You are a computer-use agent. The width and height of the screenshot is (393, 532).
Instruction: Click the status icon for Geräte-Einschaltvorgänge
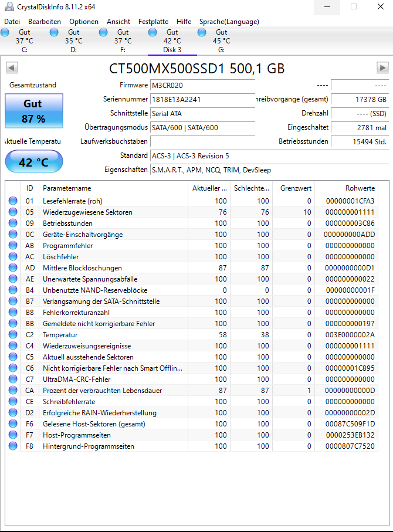tap(13, 234)
